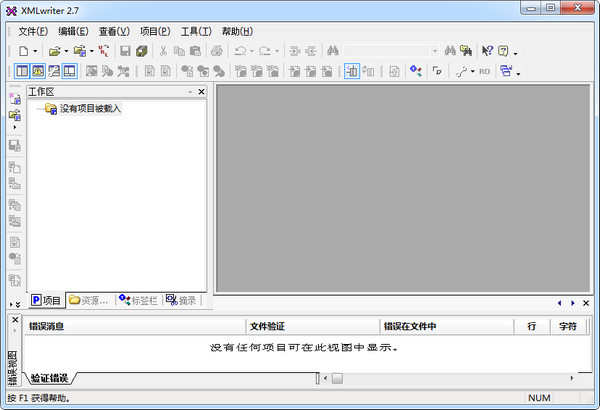Click the 行 column header
The height and width of the screenshot is (410, 600).
pos(532,326)
